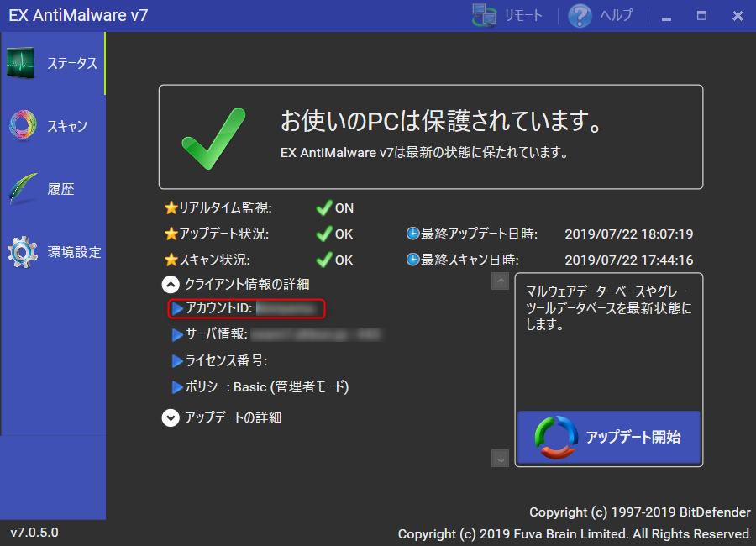The image size is (756, 546).
Task: Click ポリシー: Basic (管理者モード) row
Action: pyautogui.click(x=260, y=387)
